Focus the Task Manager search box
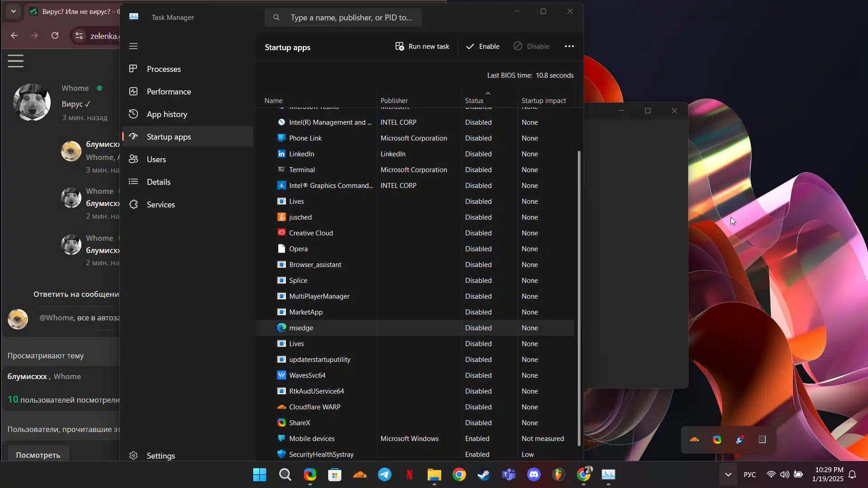 pos(343,18)
